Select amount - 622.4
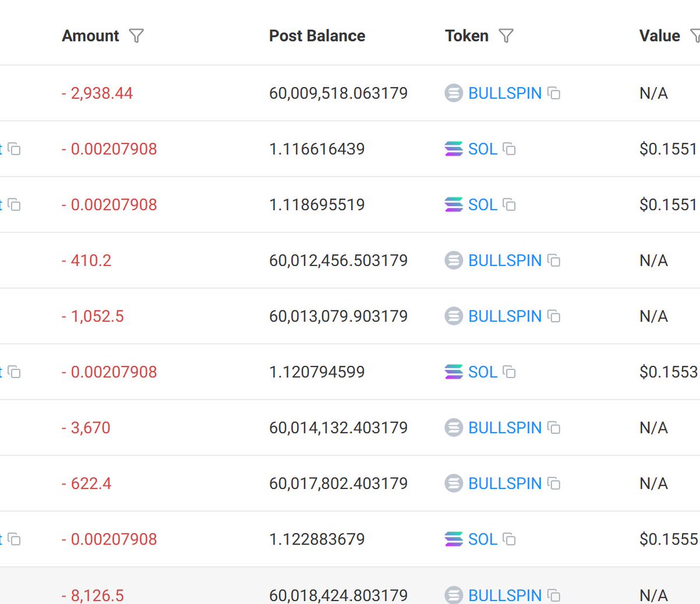 click(86, 484)
